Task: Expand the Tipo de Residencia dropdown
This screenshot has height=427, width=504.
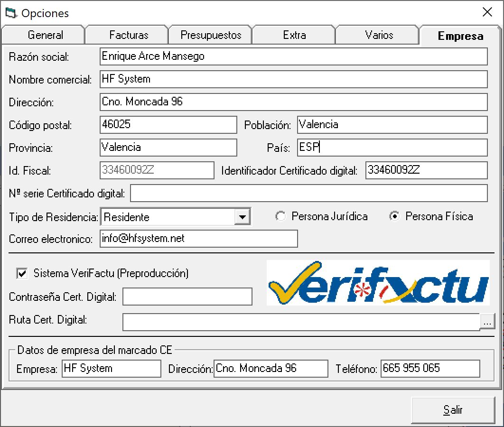Action: 243,217
